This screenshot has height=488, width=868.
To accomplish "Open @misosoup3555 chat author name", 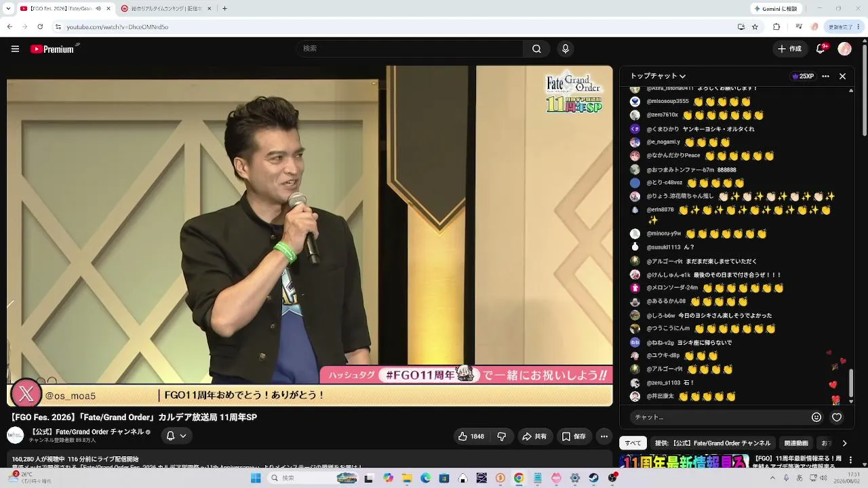I will (x=667, y=102).
